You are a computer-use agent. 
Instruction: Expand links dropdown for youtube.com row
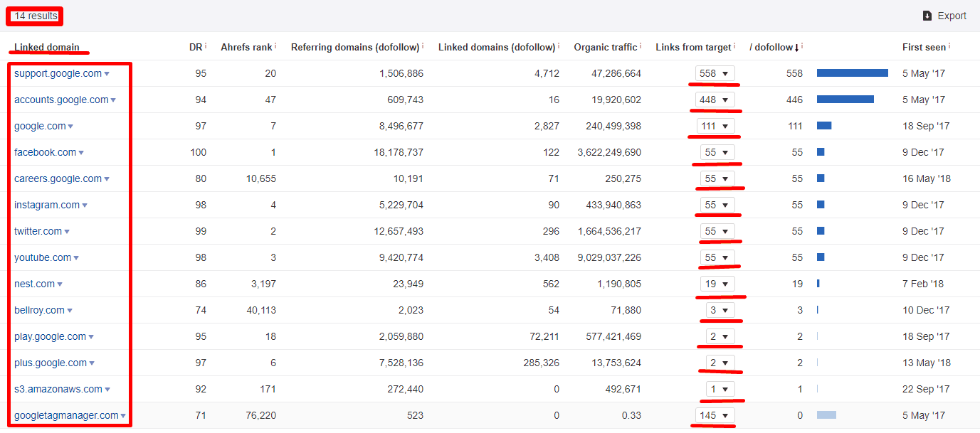click(x=717, y=257)
